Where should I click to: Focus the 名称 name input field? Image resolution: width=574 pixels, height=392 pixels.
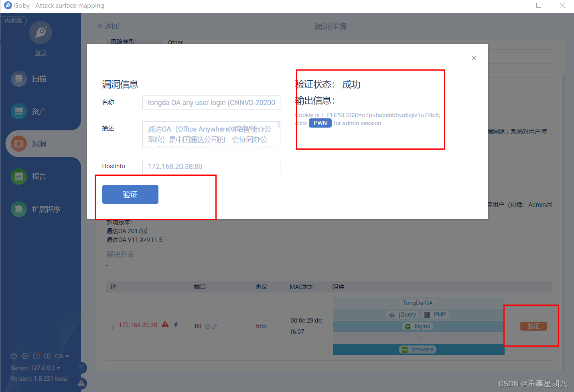tap(211, 103)
